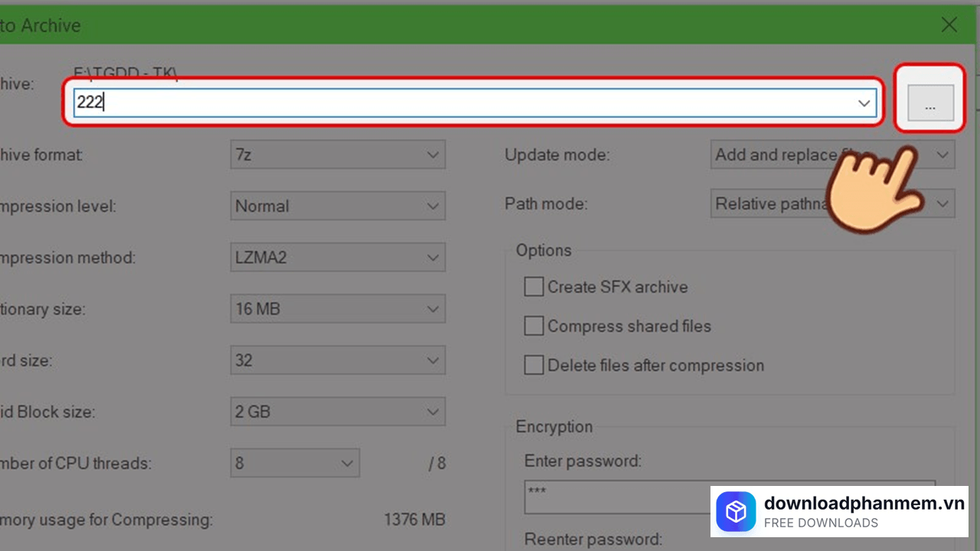The height and width of the screenshot is (551, 980).
Task: Check the Compress shared files box
Action: pyautogui.click(x=534, y=325)
